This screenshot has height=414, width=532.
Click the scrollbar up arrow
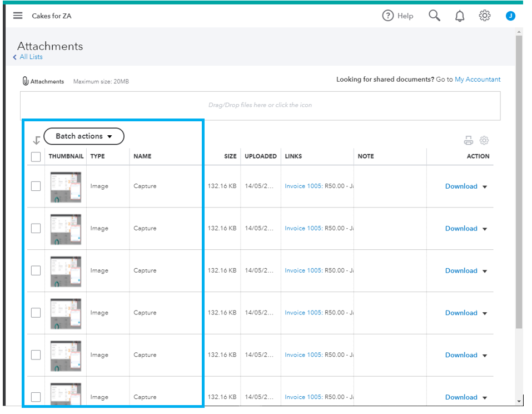(519, 32)
